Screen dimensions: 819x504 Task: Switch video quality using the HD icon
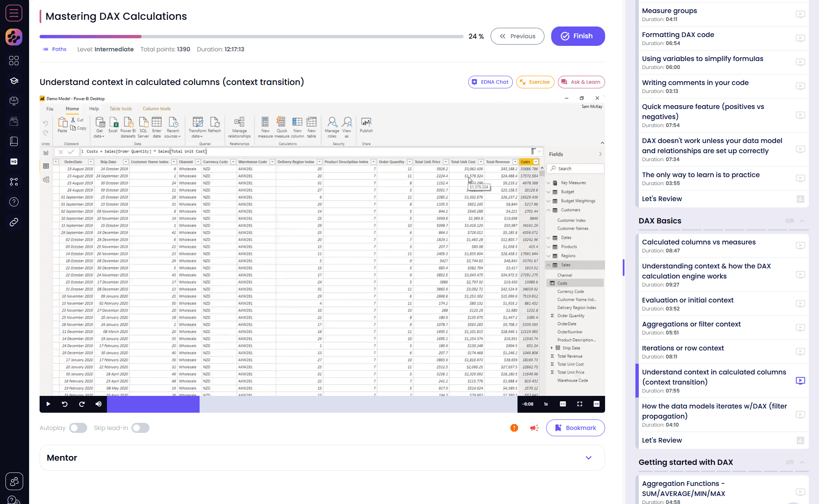[596, 404]
